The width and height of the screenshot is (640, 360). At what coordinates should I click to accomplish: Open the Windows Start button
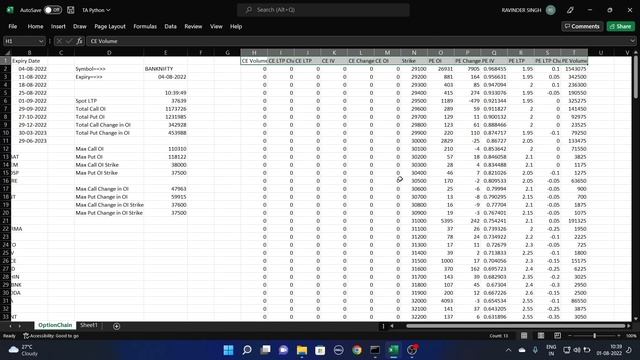click(229, 350)
